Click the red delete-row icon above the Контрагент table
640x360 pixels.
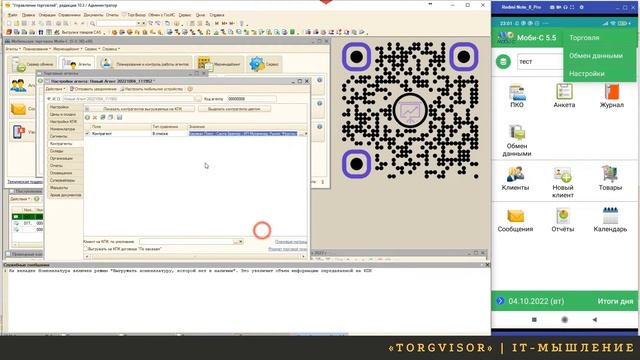coord(95,118)
